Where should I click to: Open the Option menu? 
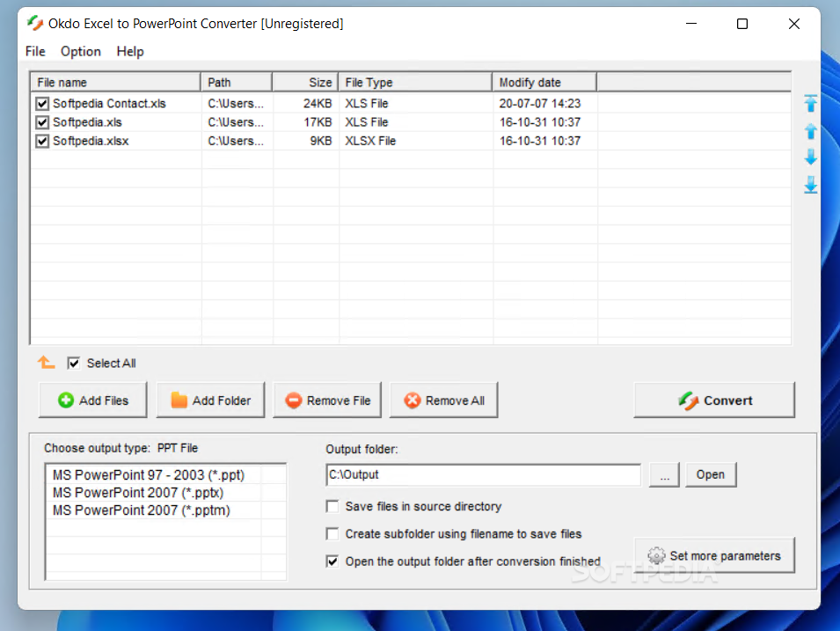click(x=80, y=51)
